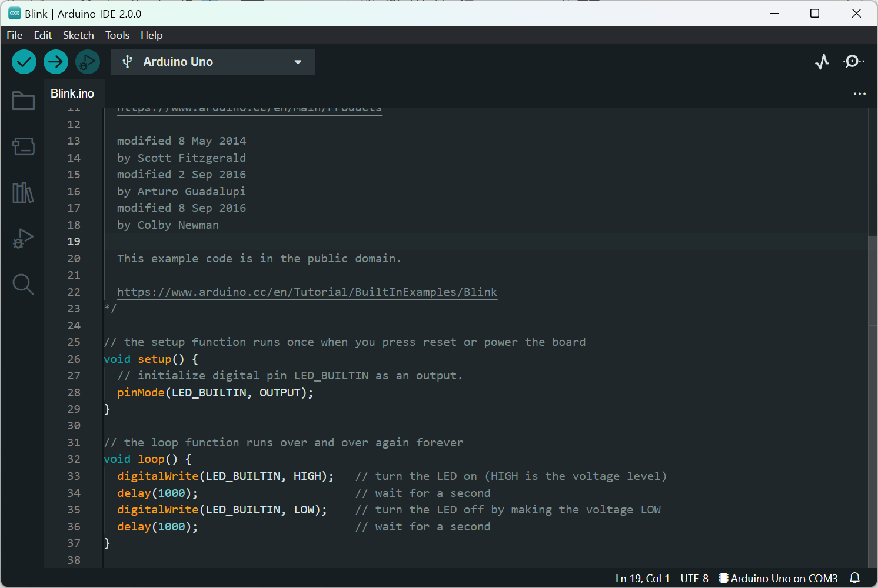Screen dimensions: 878x588
Task: Click '// initialize digital pin LED_BUILTIN' comment
Action: [x=290, y=375]
